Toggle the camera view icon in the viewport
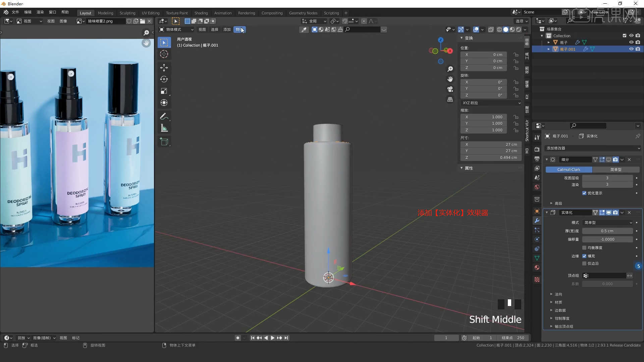This screenshot has height=362, width=644. (450, 89)
